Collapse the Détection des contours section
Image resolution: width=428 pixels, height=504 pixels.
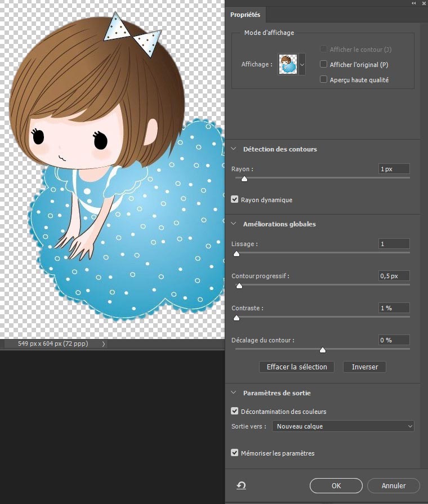(x=234, y=149)
